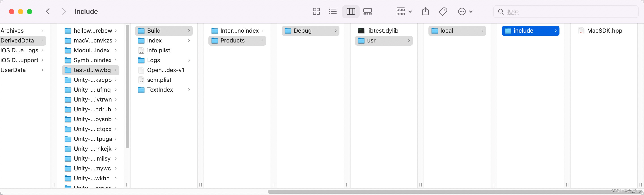The width and height of the screenshot is (644, 195).
Task: Click the scm.plist file icon
Action: (141, 80)
